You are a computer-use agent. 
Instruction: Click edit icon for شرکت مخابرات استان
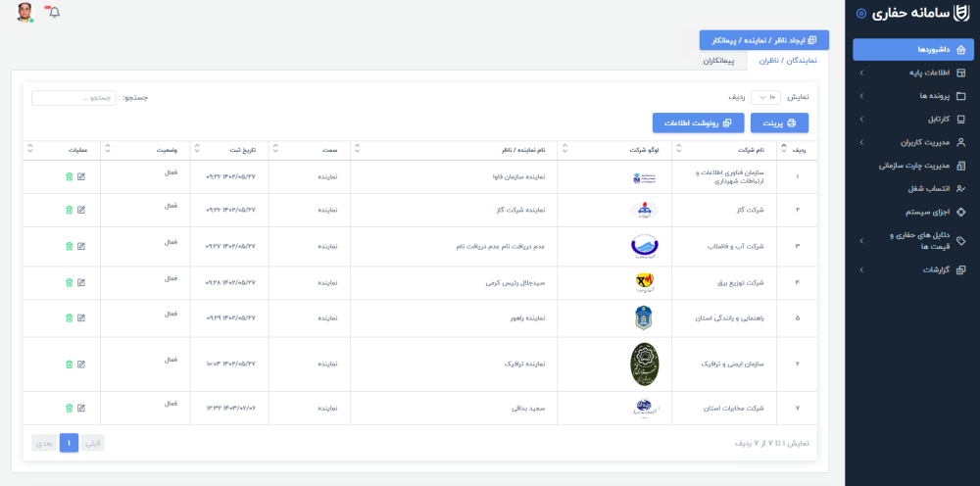[x=81, y=408]
